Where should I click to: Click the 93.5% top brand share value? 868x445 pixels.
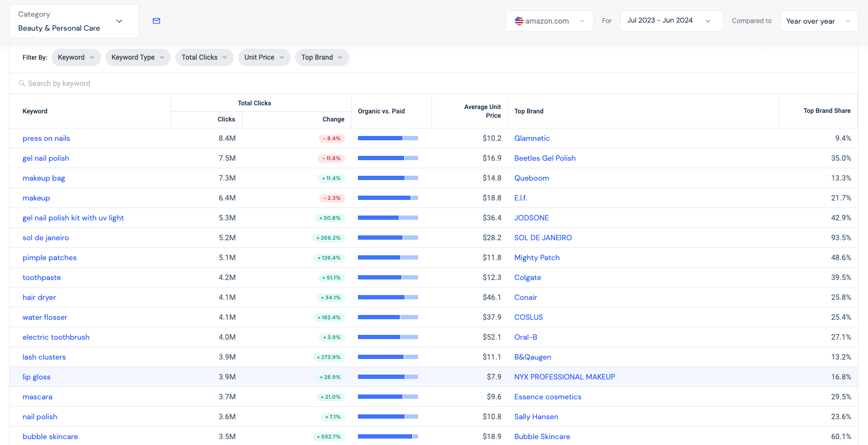click(x=841, y=238)
